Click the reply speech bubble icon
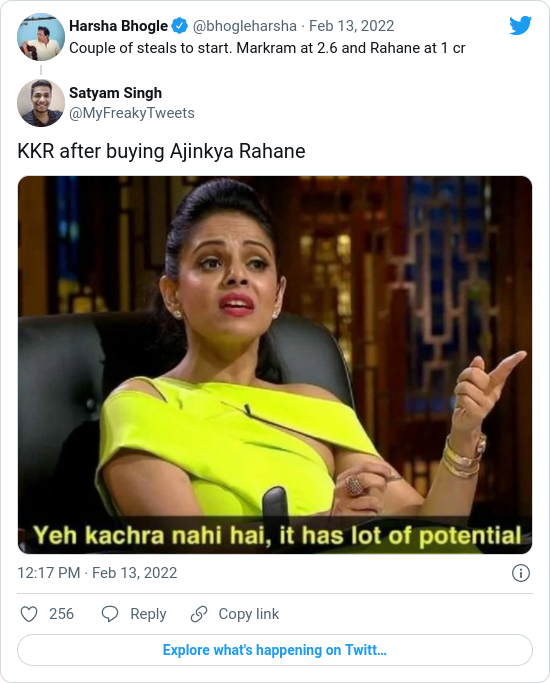The width and height of the screenshot is (550, 683). [110, 614]
